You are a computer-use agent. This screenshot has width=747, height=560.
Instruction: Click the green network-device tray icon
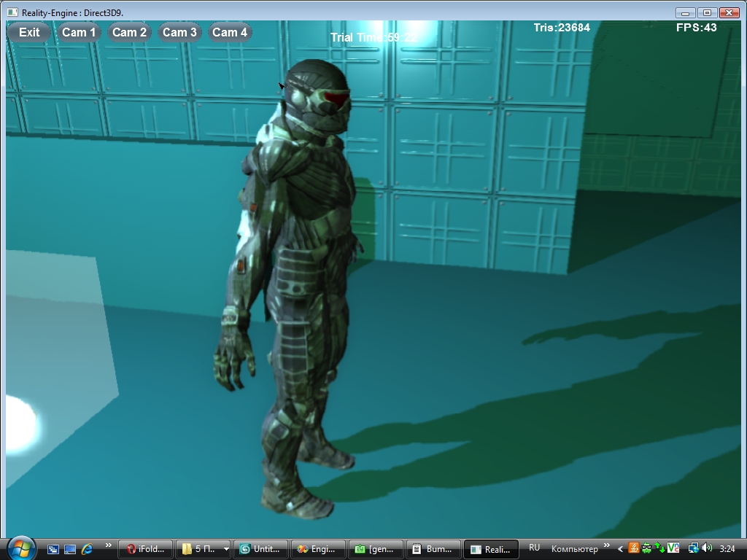pyautogui.click(x=647, y=548)
